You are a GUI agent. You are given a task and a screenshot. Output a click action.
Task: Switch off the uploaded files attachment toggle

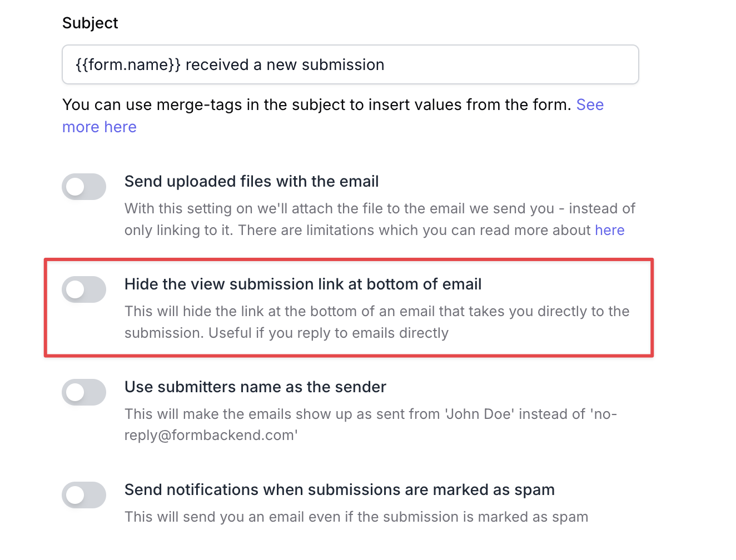(83, 187)
